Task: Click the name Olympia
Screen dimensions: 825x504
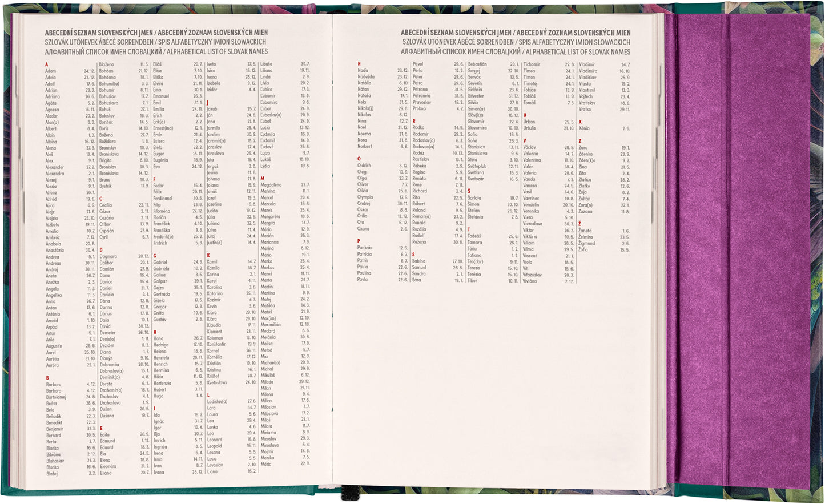Action: (x=365, y=197)
